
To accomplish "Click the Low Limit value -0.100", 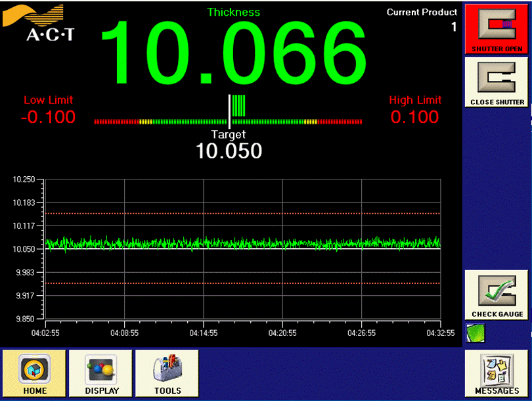I will pyautogui.click(x=48, y=117).
